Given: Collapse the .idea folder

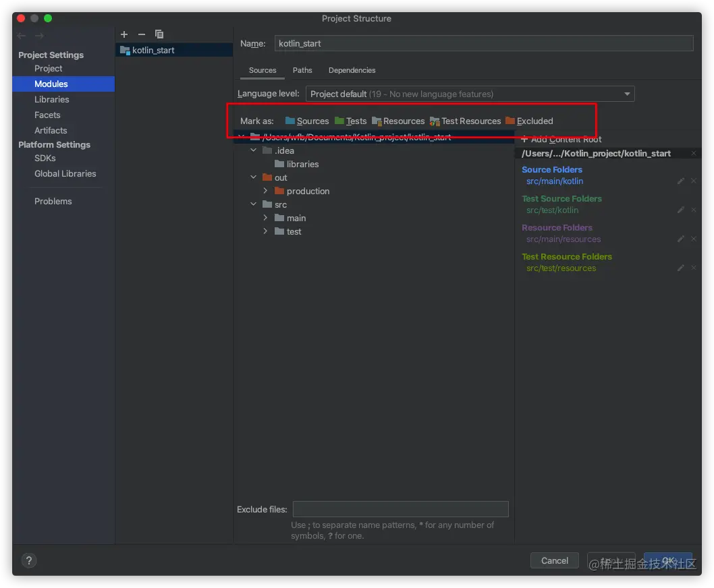Looking at the screenshot, I should click(253, 150).
